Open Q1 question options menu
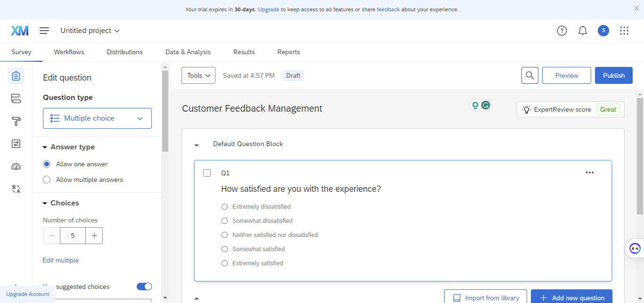 tap(589, 172)
